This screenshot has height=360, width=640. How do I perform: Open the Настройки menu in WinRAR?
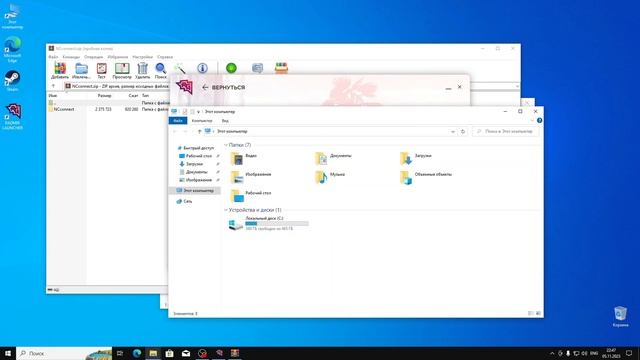click(142, 57)
